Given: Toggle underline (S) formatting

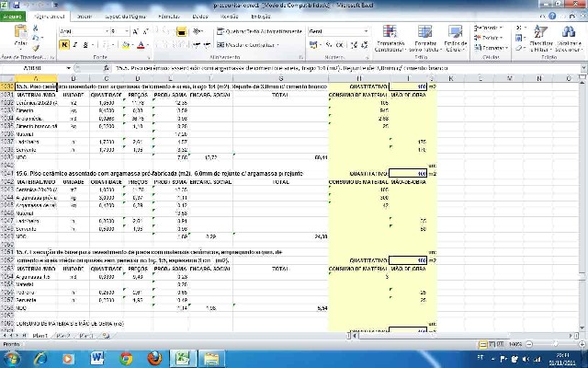Looking at the screenshot, I should coord(85,45).
